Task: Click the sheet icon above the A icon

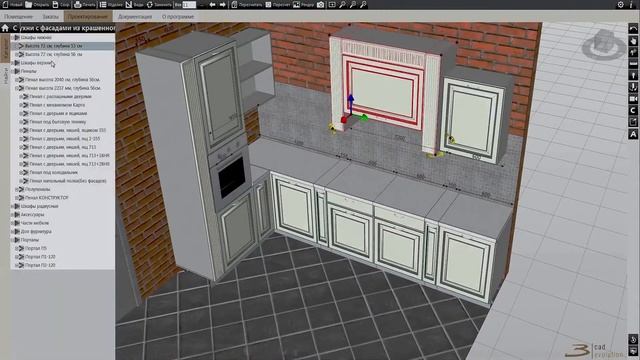Action: point(633,122)
